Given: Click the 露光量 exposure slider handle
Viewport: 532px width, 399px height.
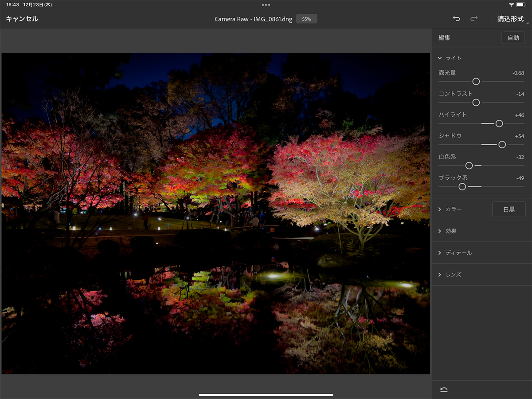Looking at the screenshot, I should (x=476, y=82).
